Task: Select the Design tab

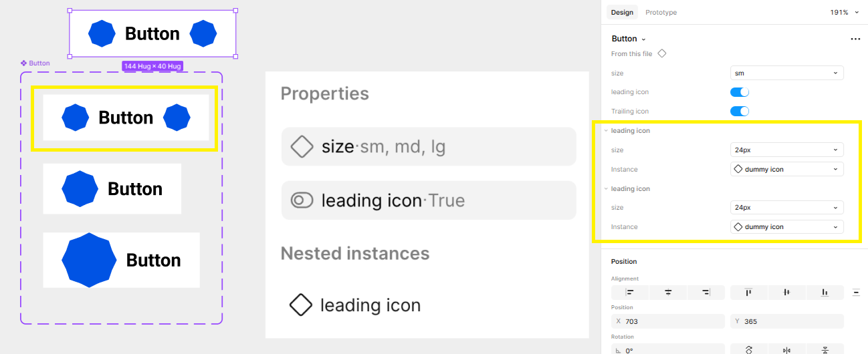Action: (622, 13)
